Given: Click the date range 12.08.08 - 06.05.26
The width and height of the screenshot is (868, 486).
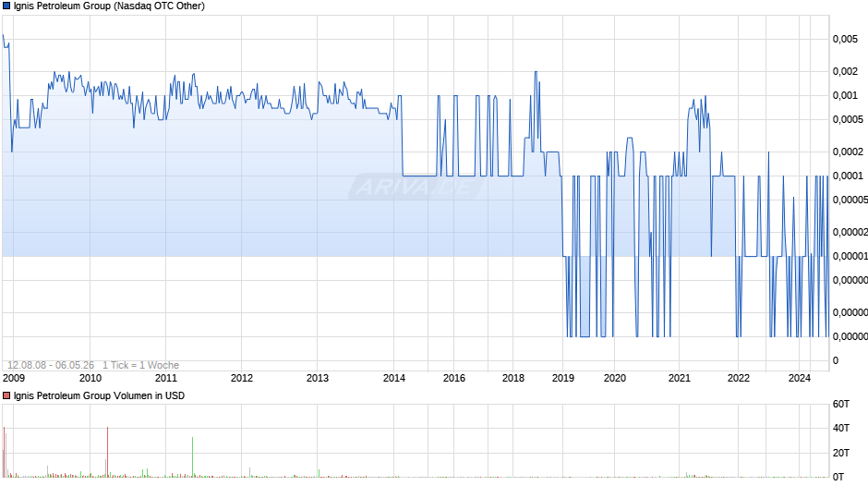Looking at the screenshot, I should (51, 365).
